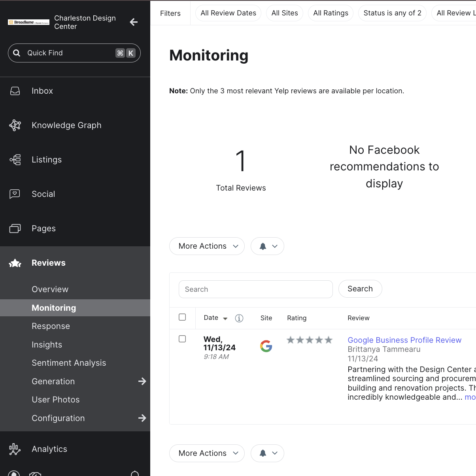Click the Search button

[x=360, y=289]
